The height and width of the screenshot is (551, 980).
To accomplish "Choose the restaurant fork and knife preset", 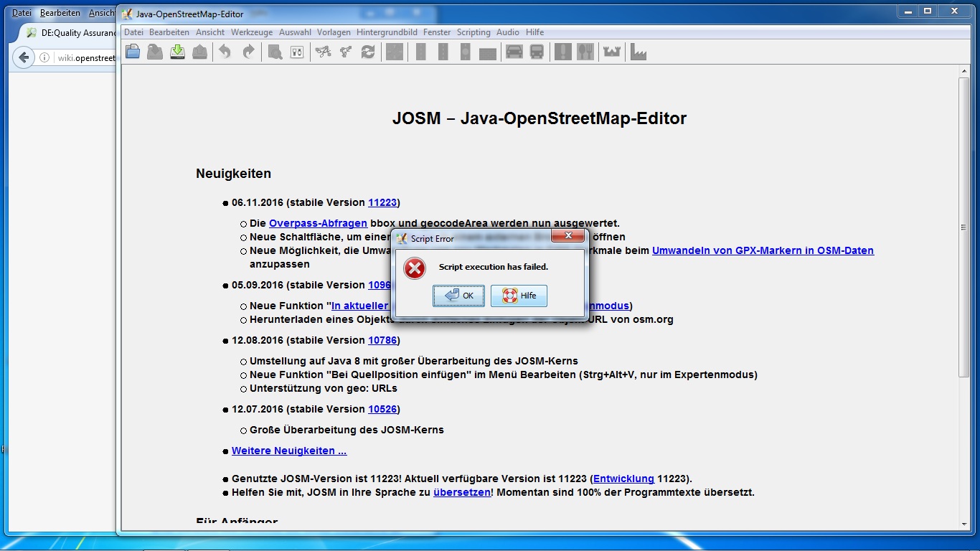I will (x=585, y=52).
